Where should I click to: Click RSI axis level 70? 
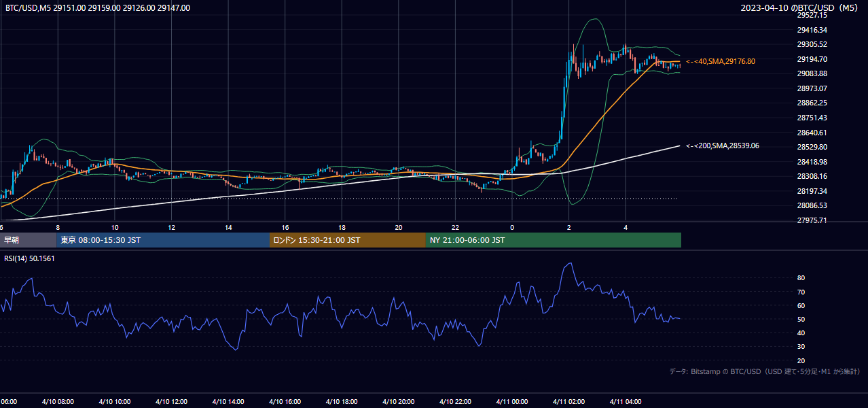[x=801, y=292]
